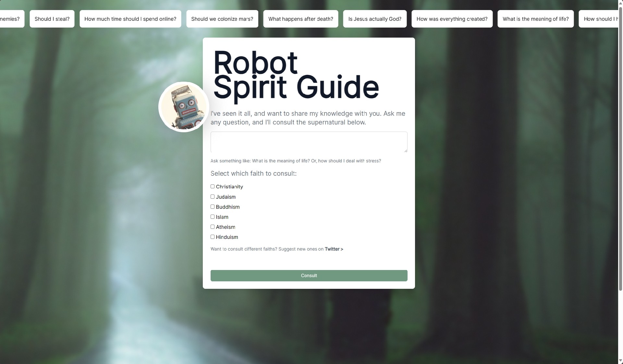Select 'Should we colonize mars?' chip
Screen dimensions: 623x364
tap(222, 19)
